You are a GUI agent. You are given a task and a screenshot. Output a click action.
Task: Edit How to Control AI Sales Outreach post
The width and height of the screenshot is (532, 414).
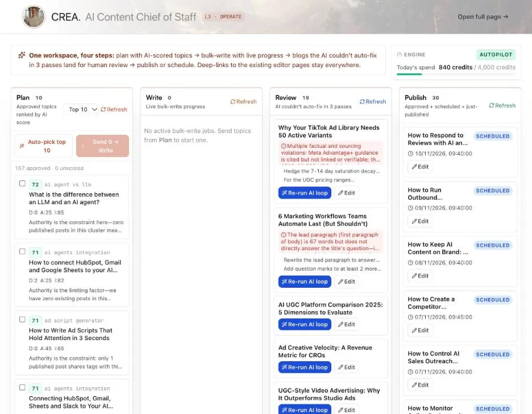(x=420, y=385)
